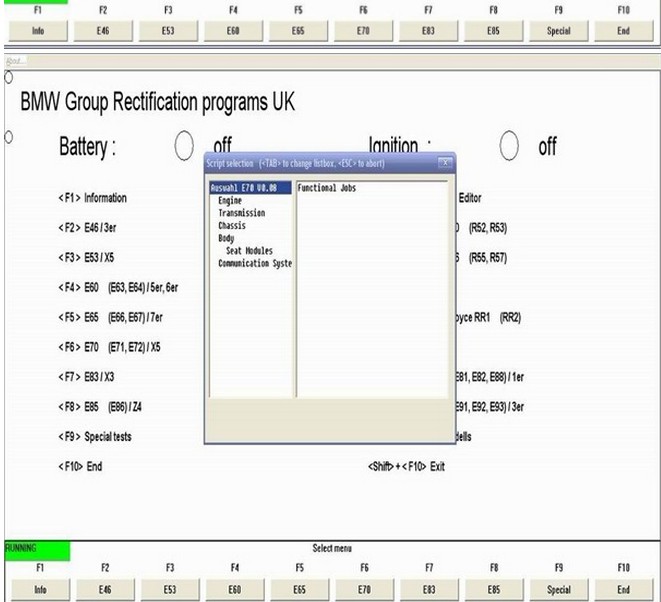Click the <F5> E65 7er entry
The width and height of the screenshot is (661, 602).
(x=110, y=317)
